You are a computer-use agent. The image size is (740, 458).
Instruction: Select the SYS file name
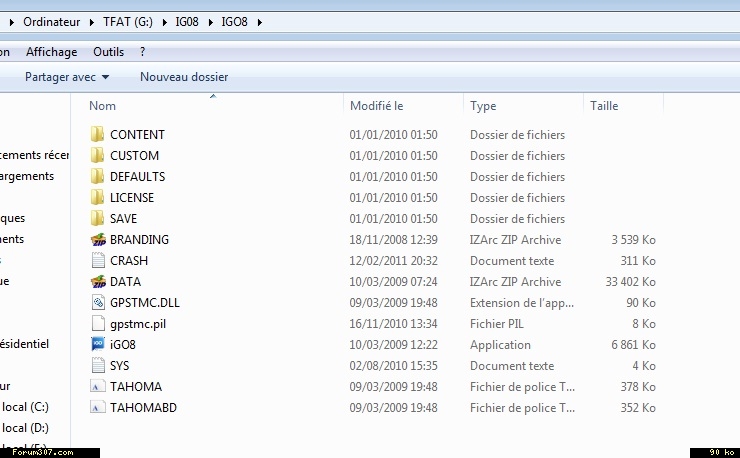tap(119, 365)
